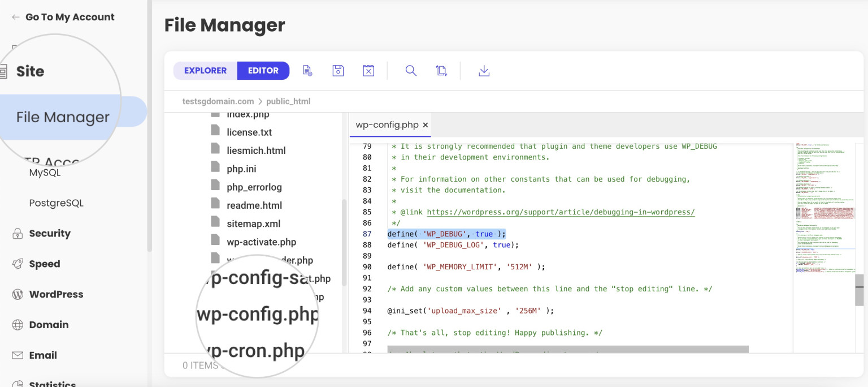Viewport: 868px width, 387px height.
Task: Switch to the EXPLORER view
Action: [205, 71]
